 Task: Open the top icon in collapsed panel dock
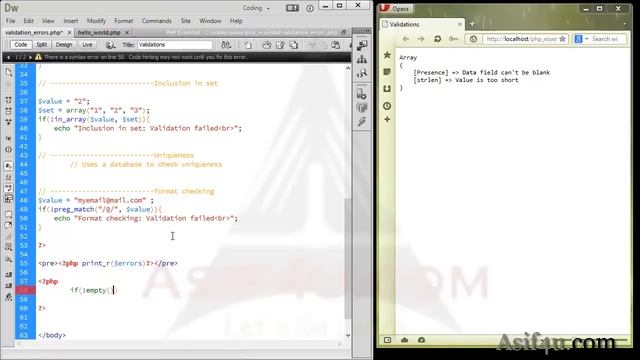(x=362, y=45)
